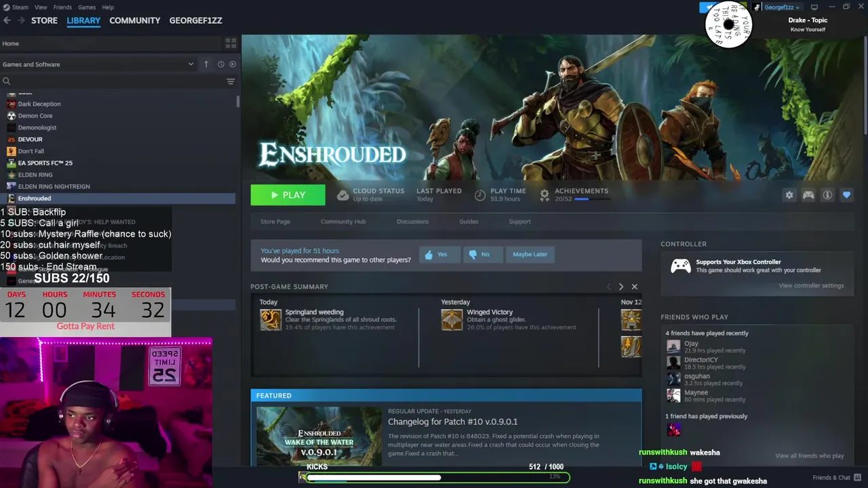Open the View menu
Screen dimensions: 868x488
[41, 7]
